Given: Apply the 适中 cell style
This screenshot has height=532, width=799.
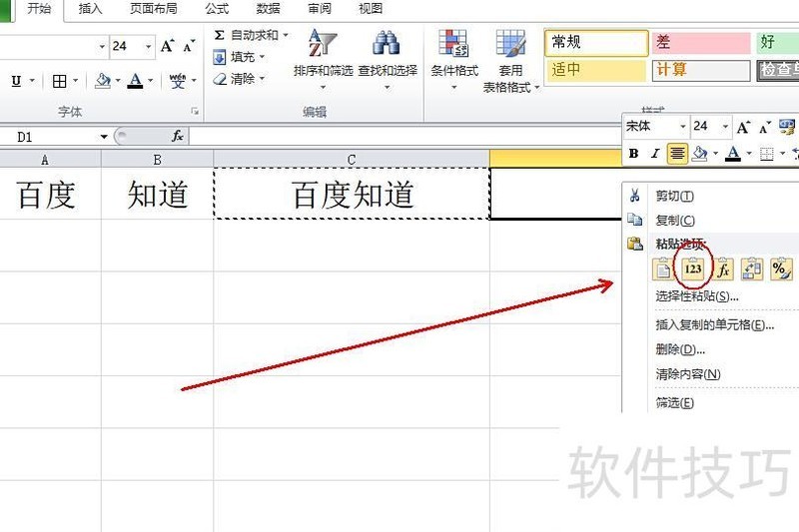Looking at the screenshot, I should [596, 70].
